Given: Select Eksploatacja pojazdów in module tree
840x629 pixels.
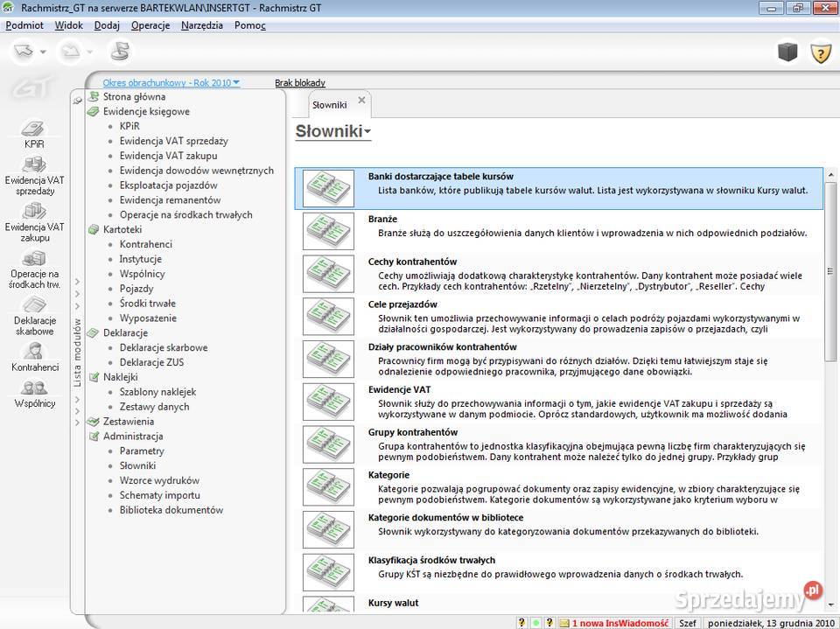Looking at the screenshot, I should tap(168, 185).
